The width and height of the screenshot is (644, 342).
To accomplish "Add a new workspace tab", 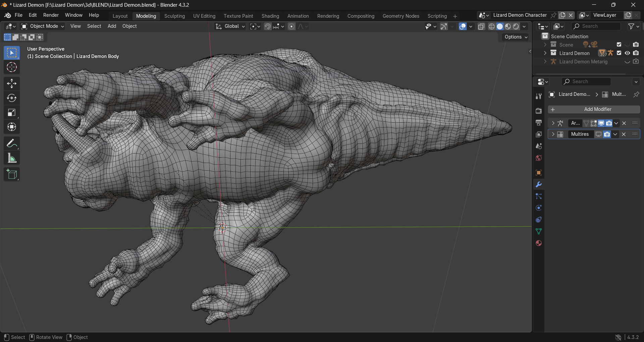I will click(x=455, y=16).
